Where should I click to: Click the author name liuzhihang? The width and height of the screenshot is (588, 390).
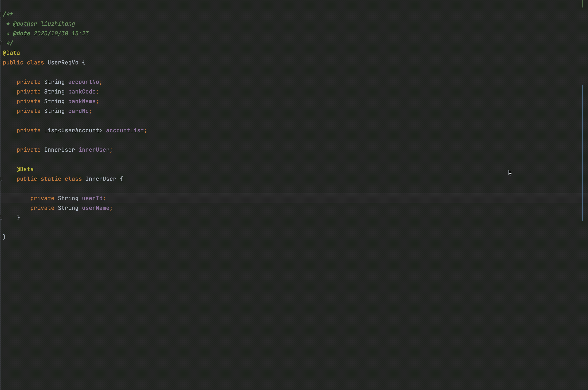(58, 24)
